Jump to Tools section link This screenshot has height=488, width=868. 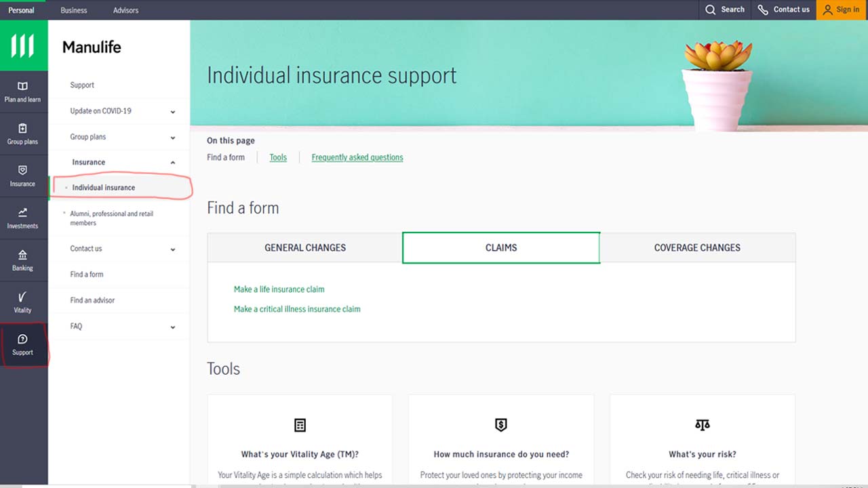tap(278, 157)
